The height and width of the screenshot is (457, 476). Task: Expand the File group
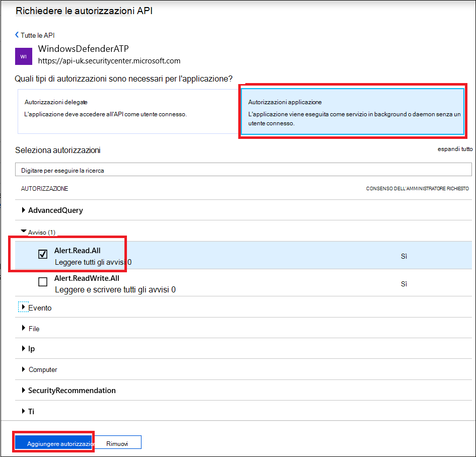(x=23, y=328)
